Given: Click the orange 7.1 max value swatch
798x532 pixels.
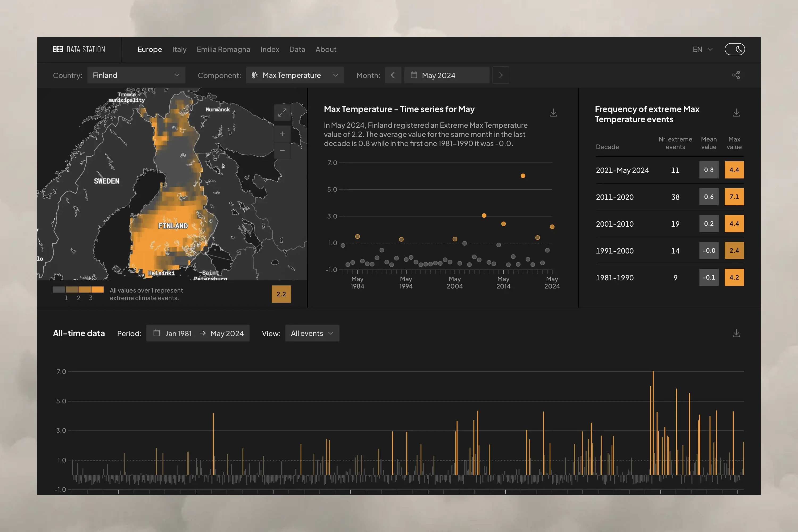Looking at the screenshot, I should 734,197.
